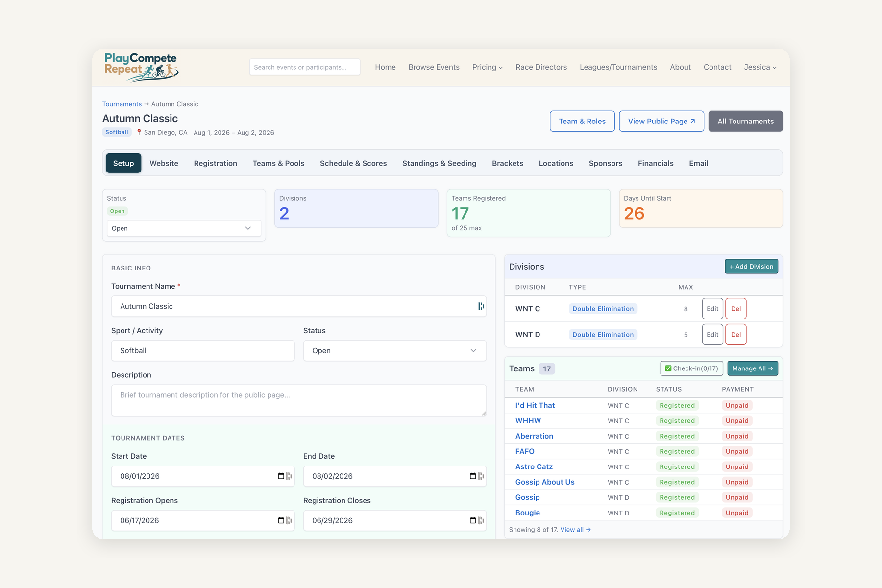Switch to the Website tab
Screen dimensions: 882x588
pyautogui.click(x=164, y=163)
